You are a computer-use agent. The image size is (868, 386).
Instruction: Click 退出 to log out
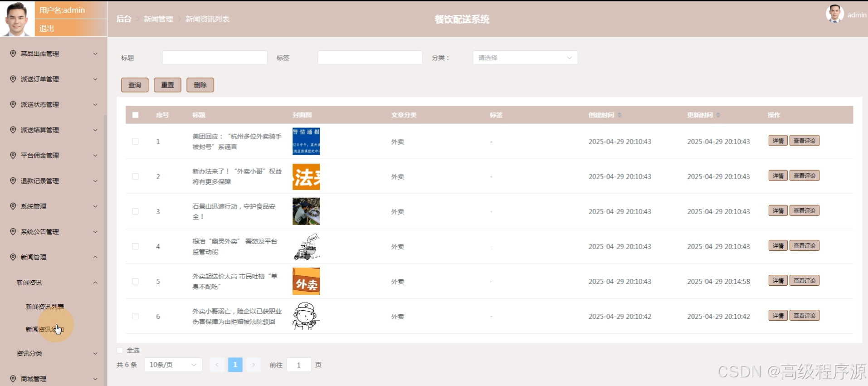point(47,28)
